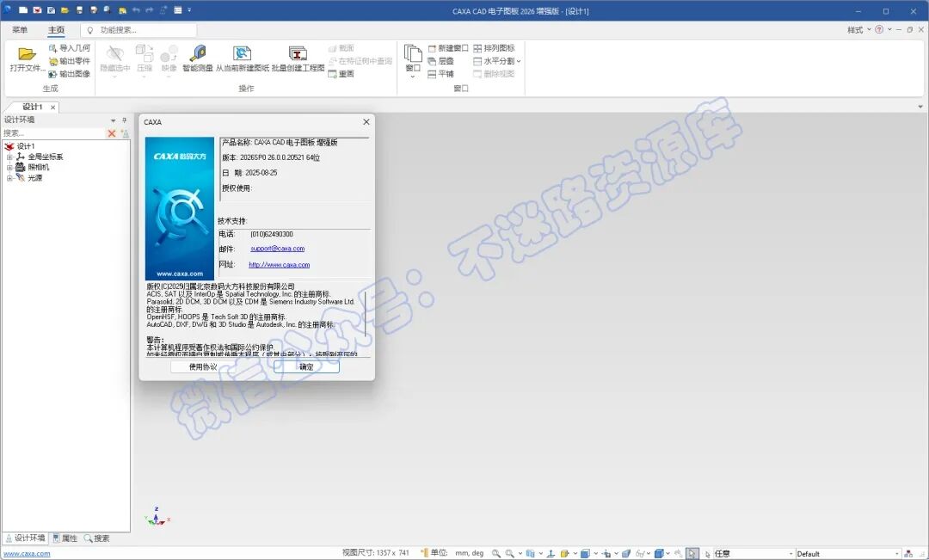Click the 搜索 field in design panel

(x=53, y=133)
